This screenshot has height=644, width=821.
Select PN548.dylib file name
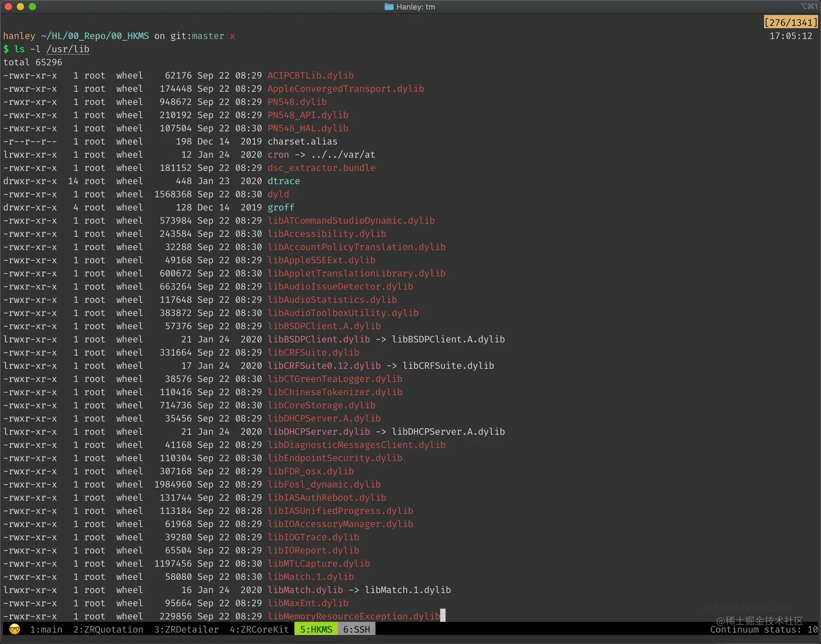(x=297, y=102)
